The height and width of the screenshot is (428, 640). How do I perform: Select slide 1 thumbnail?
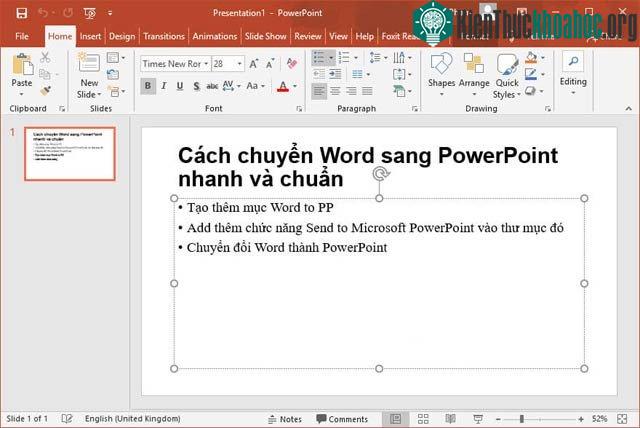(70, 154)
